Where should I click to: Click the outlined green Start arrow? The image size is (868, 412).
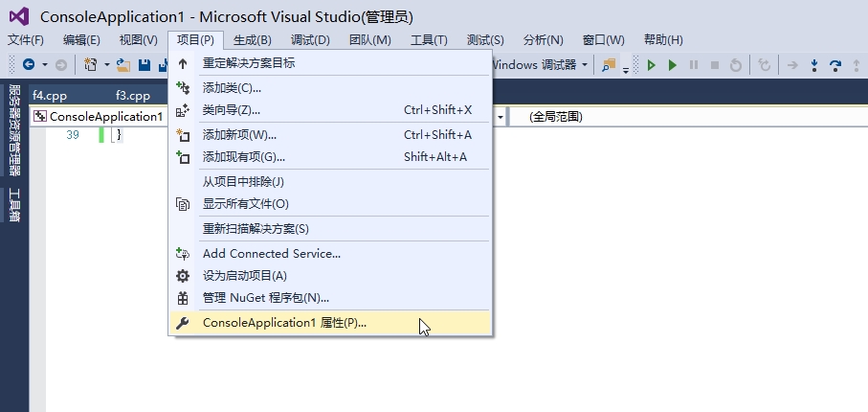point(651,65)
